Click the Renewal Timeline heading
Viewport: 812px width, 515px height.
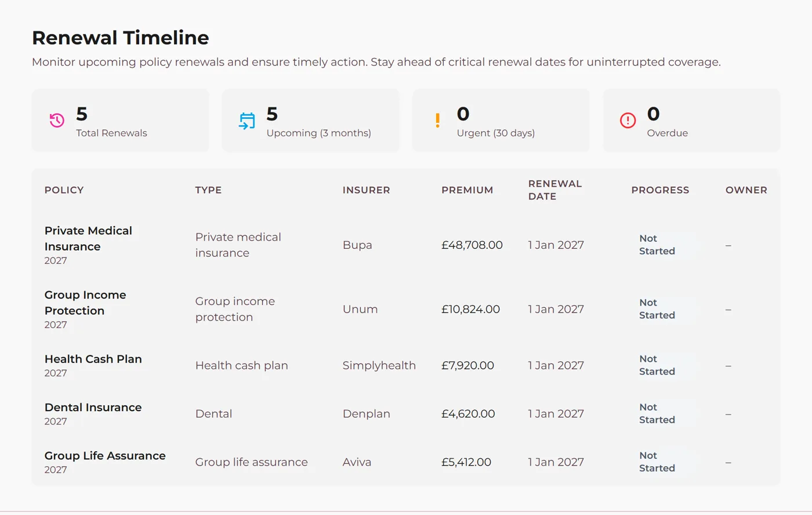120,38
